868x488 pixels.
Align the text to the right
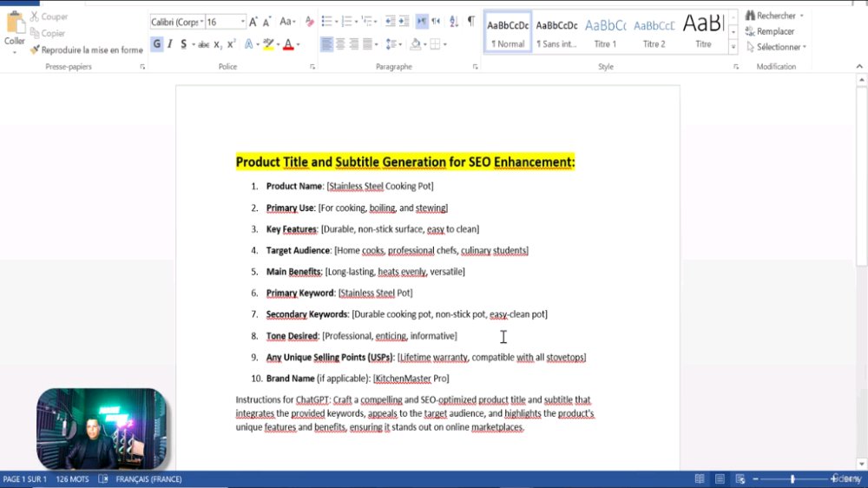point(354,44)
